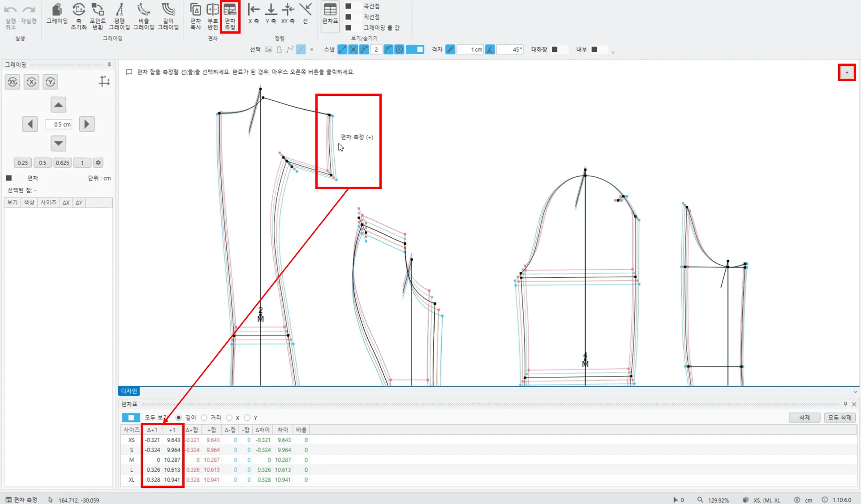Viewport: 861px width, 504px height.
Task: Open the 편차 복사 deviation copy tool
Action: [x=195, y=15]
